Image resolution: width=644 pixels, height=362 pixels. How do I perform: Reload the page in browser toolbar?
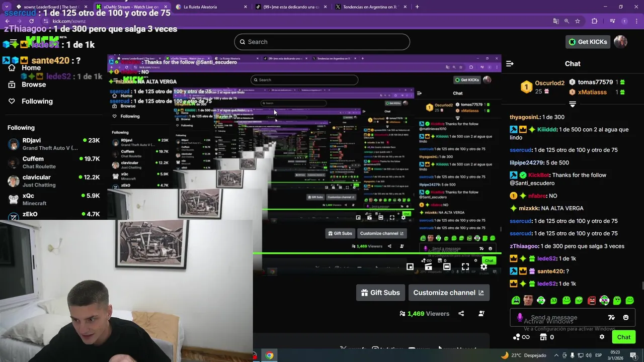(31, 21)
